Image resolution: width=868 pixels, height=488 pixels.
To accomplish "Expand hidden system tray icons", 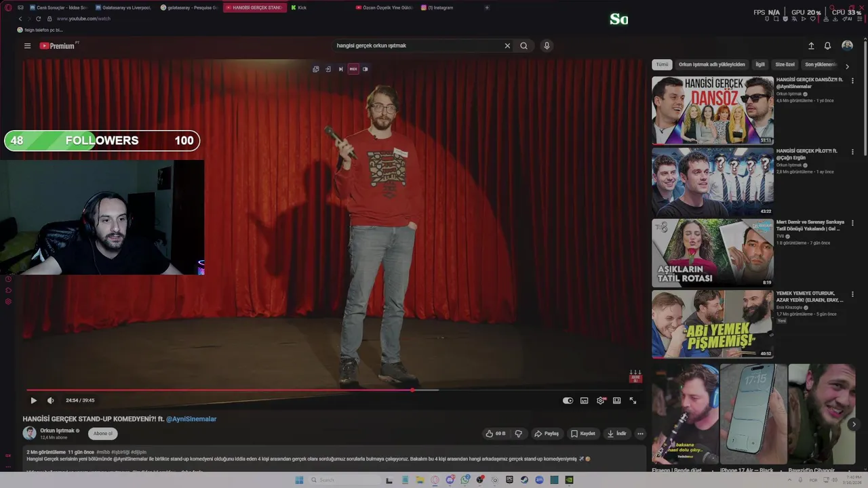I will [x=790, y=480].
